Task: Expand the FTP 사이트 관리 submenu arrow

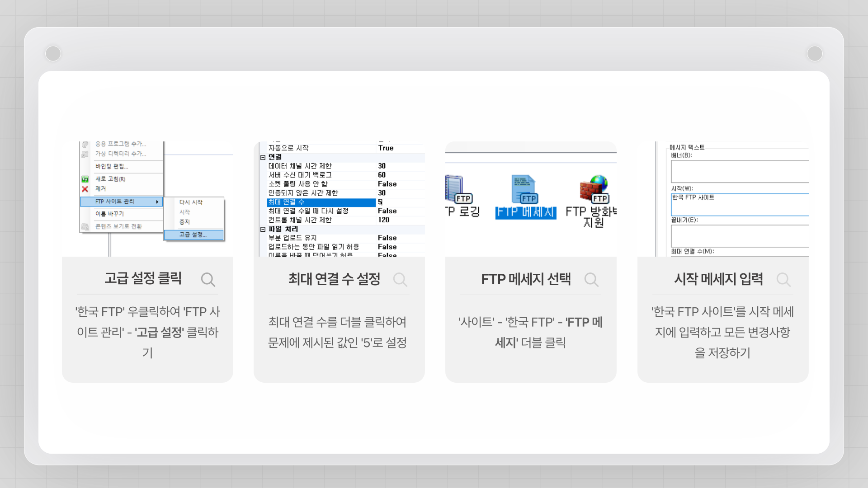Action: pyautogui.click(x=157, y=202)
